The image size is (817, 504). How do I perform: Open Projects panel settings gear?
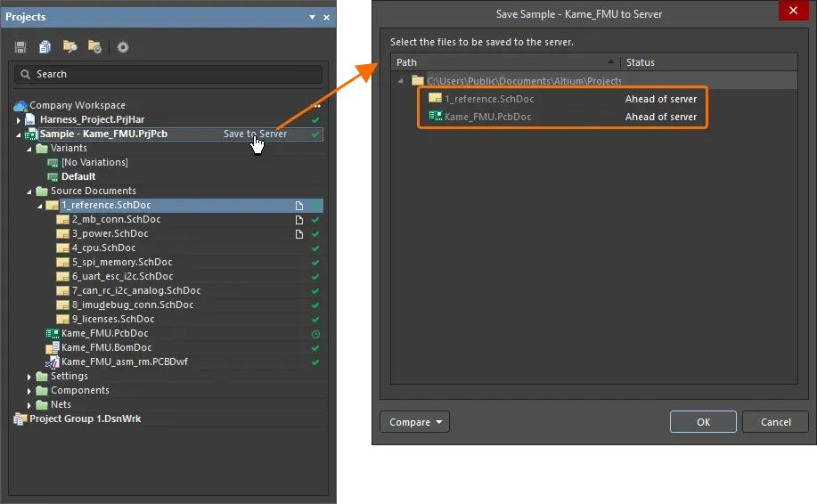tap(122, 47)
